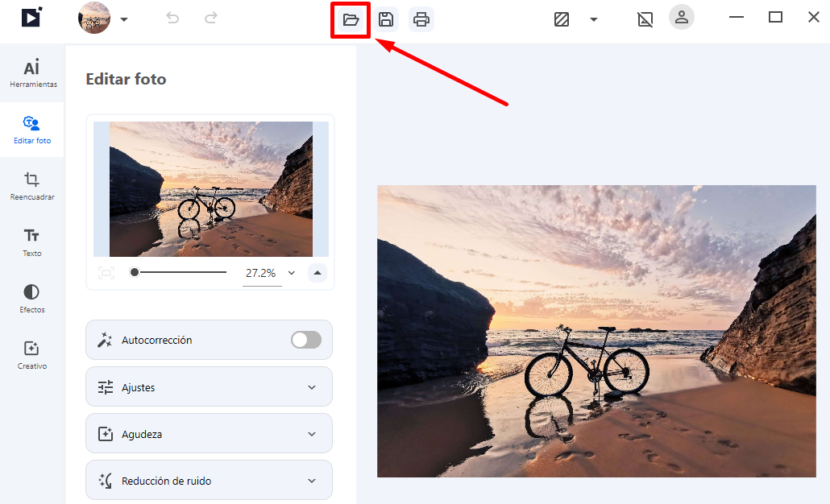Click the save disk icon
Screen dimensions: 830x504
pyautogui.click(x=386, y=19)
